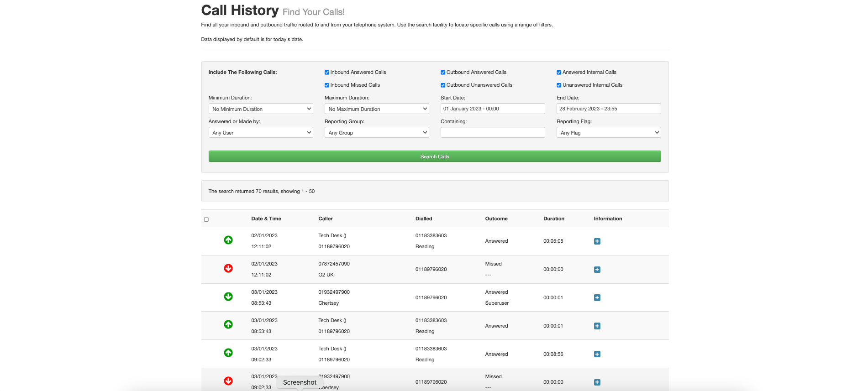868x391 pixels.
Task: Click the Start Date field
Action: [493, 109]
